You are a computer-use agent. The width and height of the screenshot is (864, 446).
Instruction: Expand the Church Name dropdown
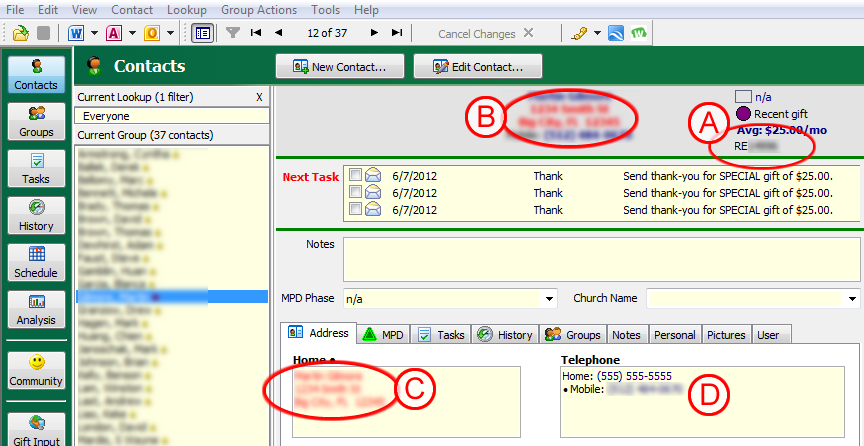852,299
